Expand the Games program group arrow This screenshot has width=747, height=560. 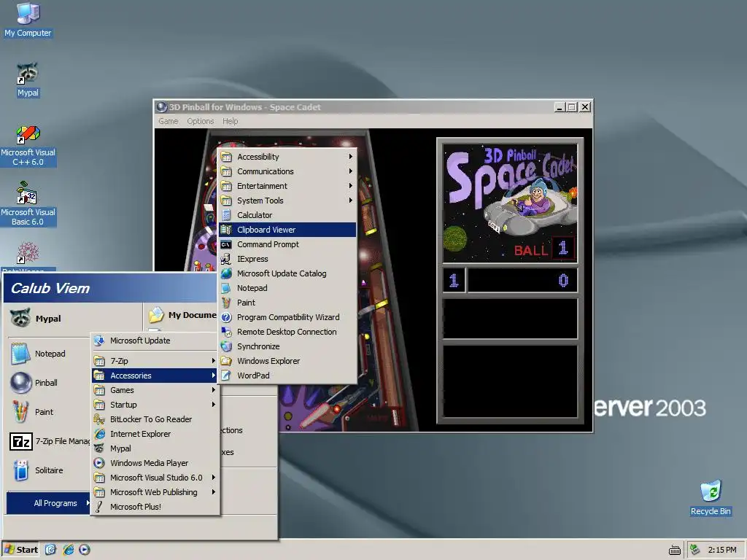[x=214, y=390]
